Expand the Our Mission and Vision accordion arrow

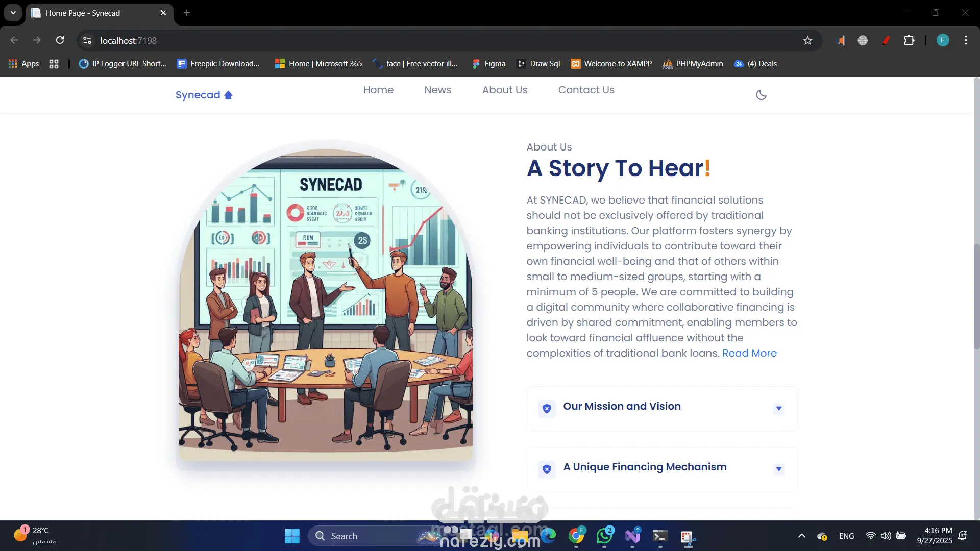click(778, 408)
